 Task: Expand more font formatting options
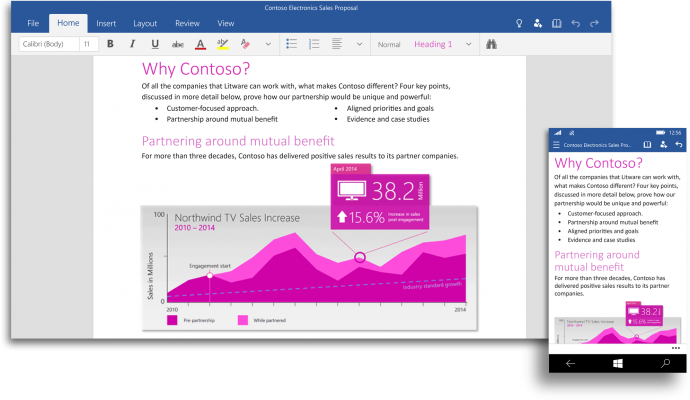coord(267,44)
